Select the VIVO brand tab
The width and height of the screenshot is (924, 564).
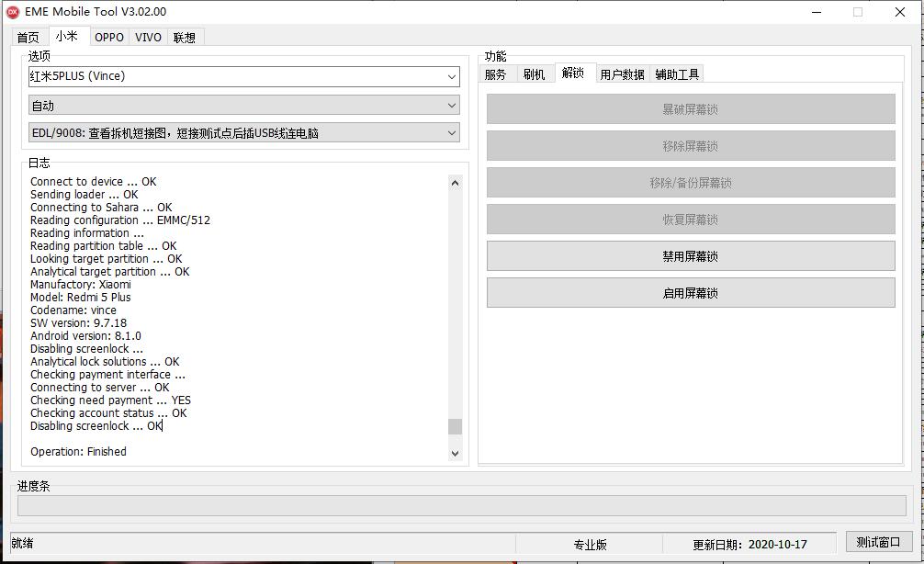[148, 38]
